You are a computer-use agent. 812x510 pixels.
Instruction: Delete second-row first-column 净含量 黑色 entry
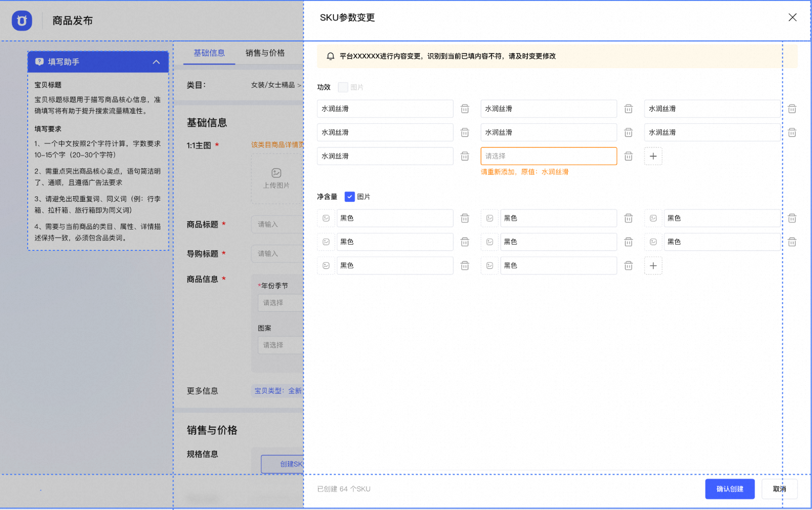[465, 242]
